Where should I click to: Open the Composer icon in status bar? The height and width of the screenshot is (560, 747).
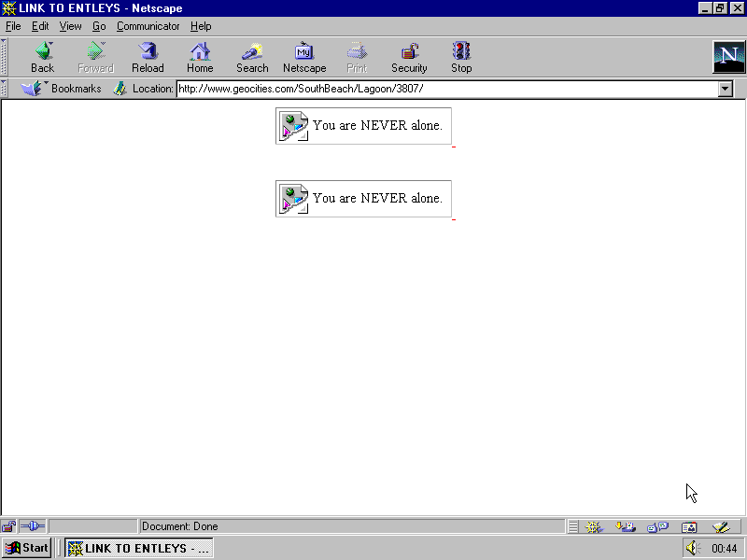tap(719, 526)
